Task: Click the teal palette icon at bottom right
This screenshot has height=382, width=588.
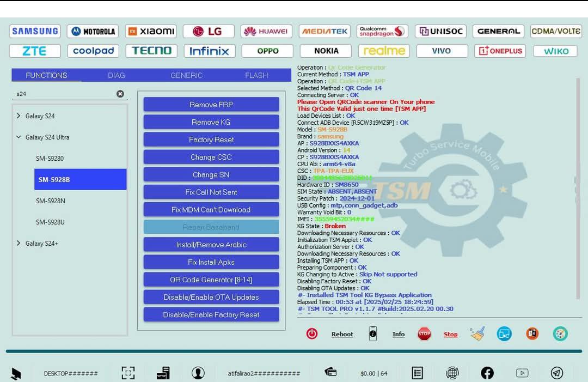Action: tap(560, 334)
